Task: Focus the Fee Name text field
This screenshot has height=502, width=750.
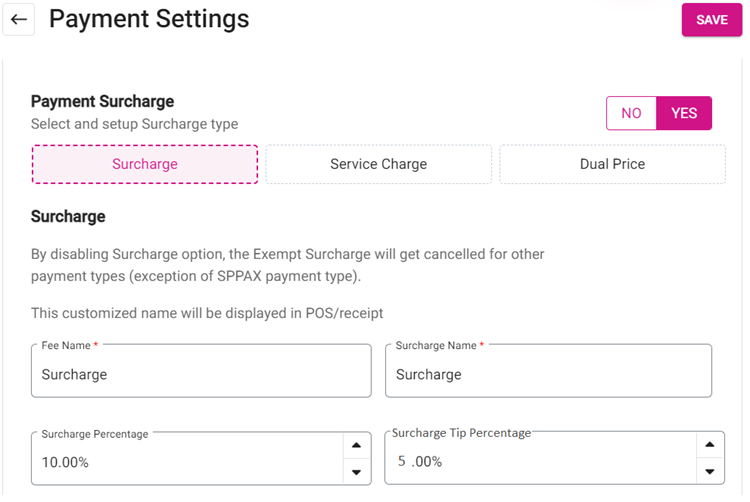Action: tap(200, 374)
